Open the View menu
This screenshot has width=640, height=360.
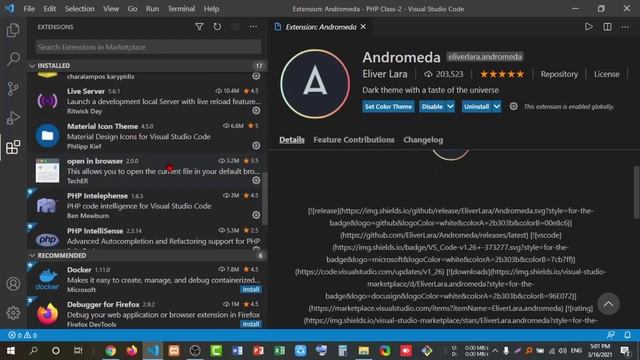111,9
